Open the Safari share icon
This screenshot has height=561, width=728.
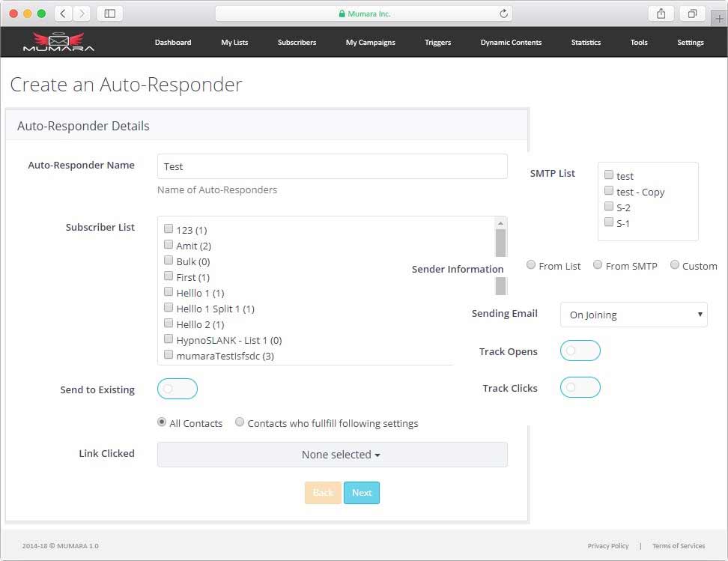tap(661, 13)
